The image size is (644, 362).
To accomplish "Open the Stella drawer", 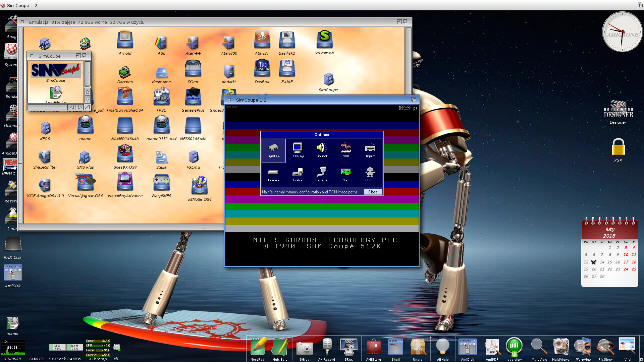I will (x=161, y=159).
